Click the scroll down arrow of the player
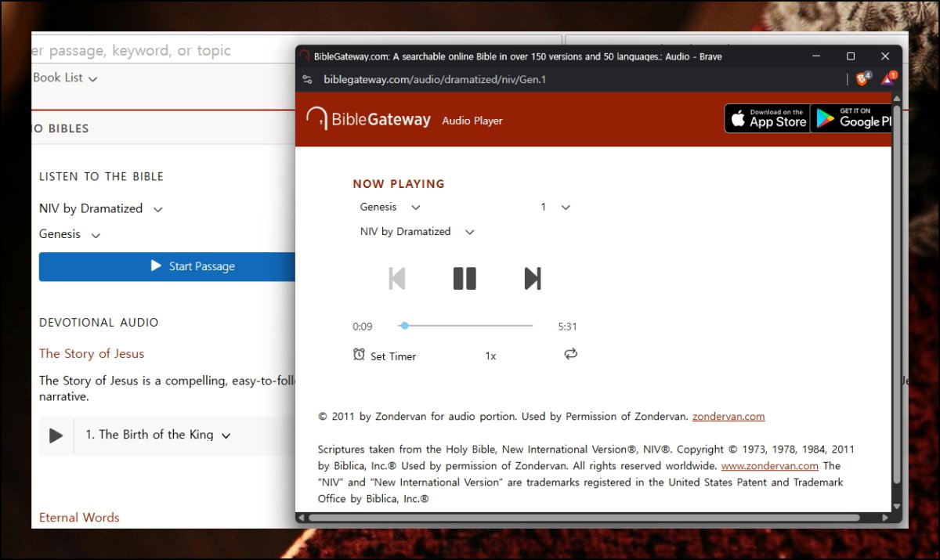The width and height of the screenshot is (940, 560). 897,507
